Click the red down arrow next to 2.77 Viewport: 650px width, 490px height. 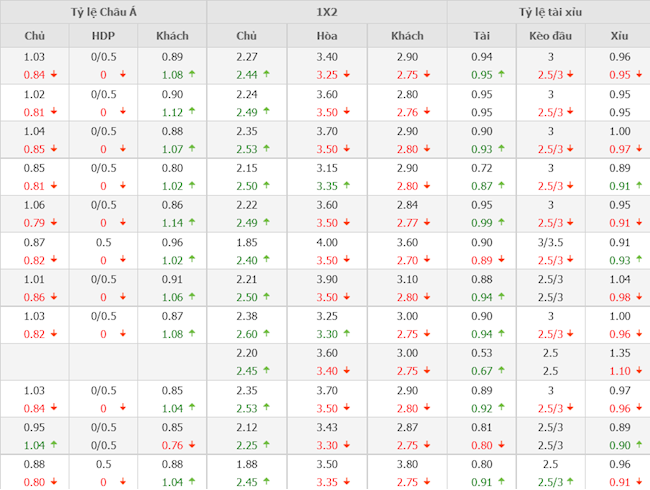coord(426,223)
